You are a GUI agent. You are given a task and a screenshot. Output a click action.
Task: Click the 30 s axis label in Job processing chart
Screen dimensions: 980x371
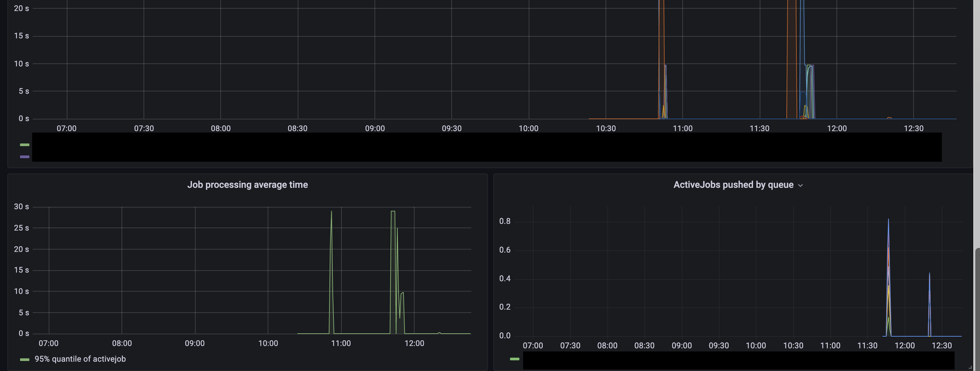pyautogui.click(x=21, y=207)
